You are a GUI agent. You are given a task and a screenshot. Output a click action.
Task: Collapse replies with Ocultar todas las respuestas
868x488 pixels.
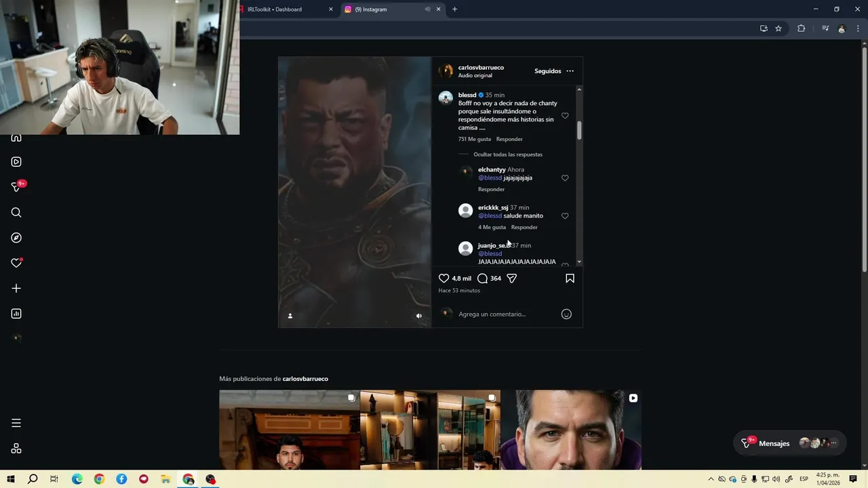tap(508, 155)
